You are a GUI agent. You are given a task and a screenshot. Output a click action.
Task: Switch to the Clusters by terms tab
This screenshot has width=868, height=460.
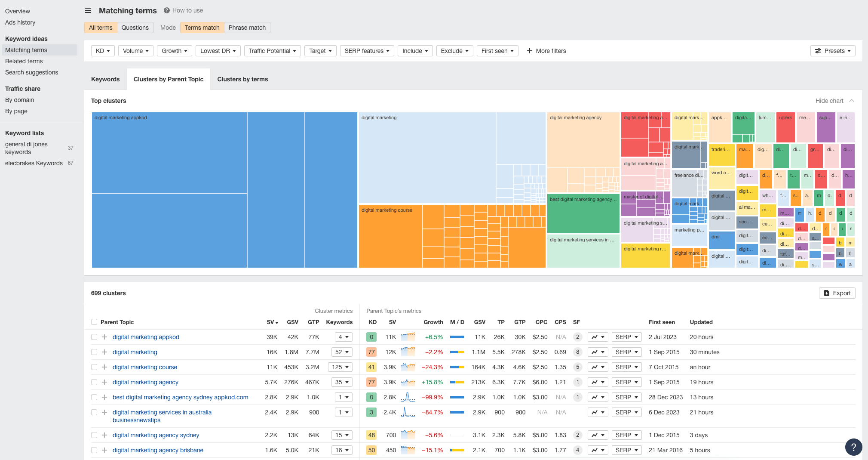tap(242, 79)
